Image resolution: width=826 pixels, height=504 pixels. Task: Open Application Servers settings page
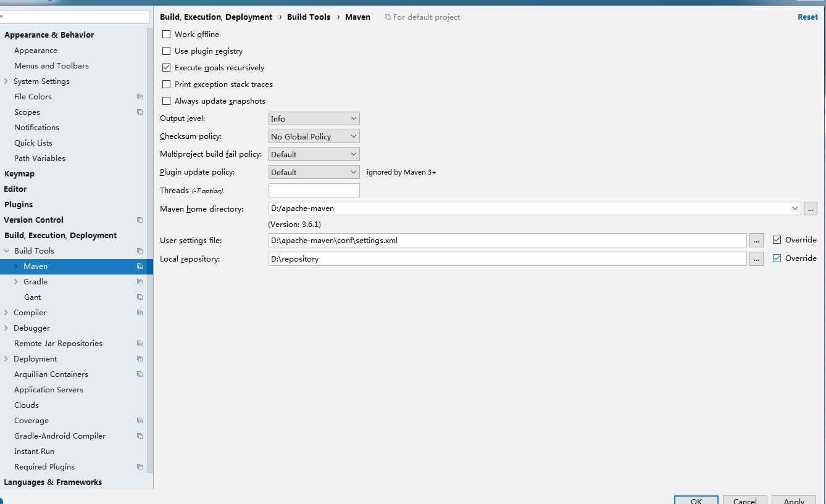[x=49, y=390]
